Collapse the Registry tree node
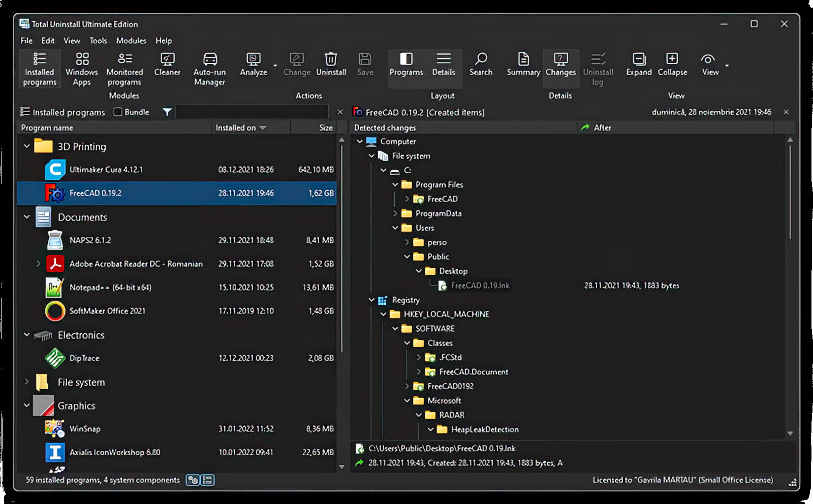The height and width of the screenshot is (504, 813). click(371, 300)
